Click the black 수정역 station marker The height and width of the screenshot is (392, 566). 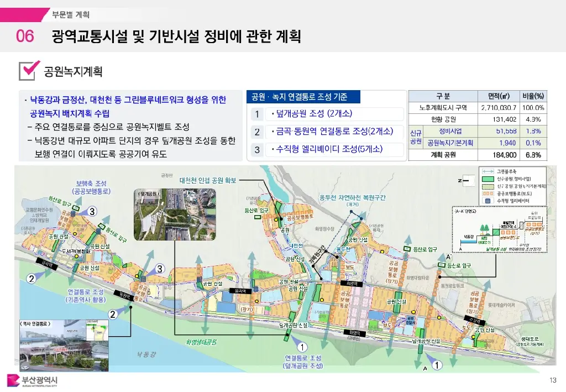474,320
